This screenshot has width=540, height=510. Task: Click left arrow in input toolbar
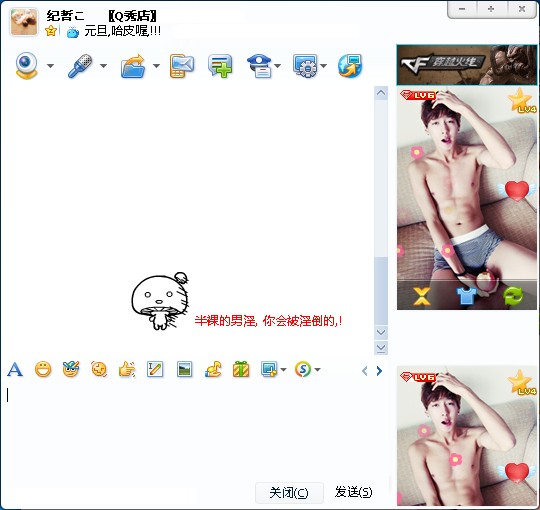pyautogui.click(x=365, y=371)
